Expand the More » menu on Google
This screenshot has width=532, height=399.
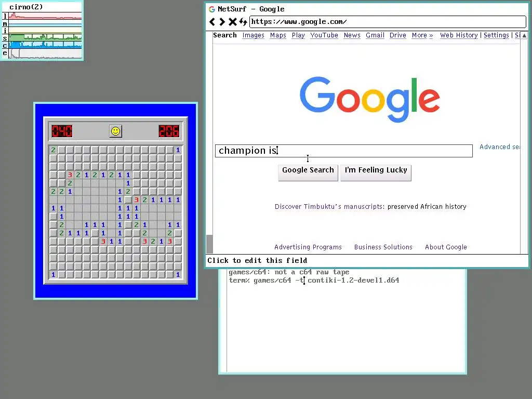coord(422,35)
